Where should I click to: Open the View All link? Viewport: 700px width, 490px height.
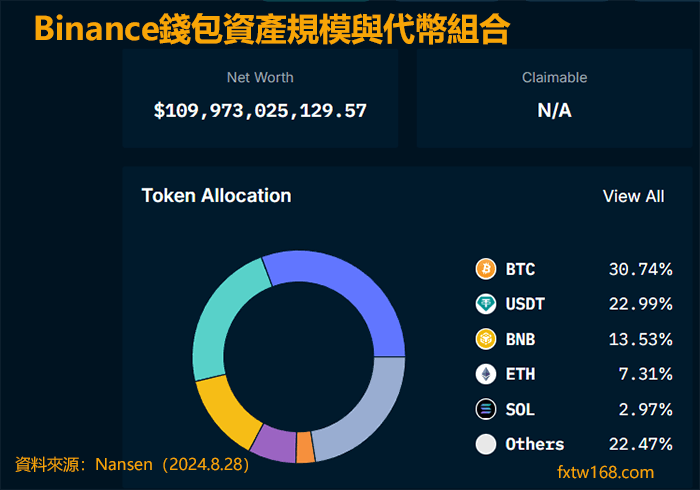tap(633, 196)
